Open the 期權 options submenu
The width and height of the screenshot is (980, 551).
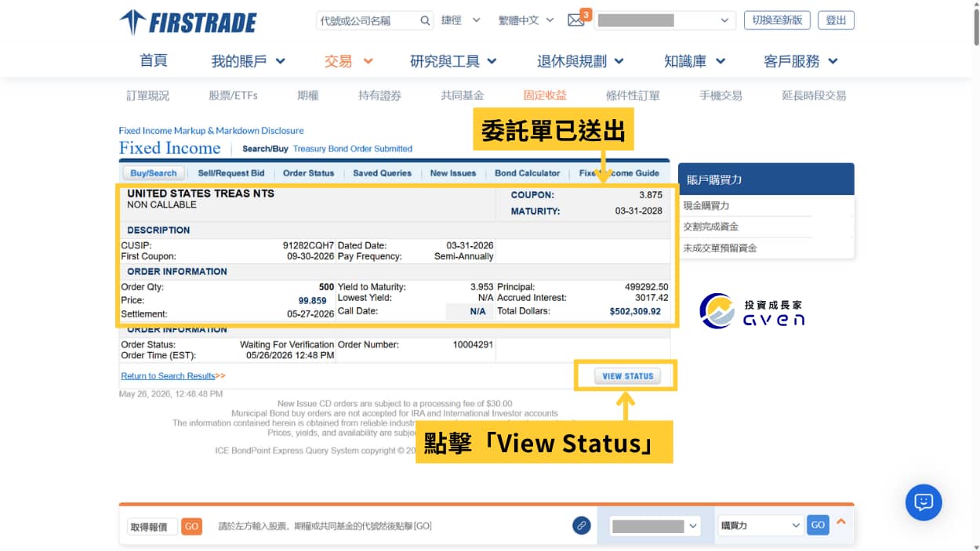click(308, 96)
